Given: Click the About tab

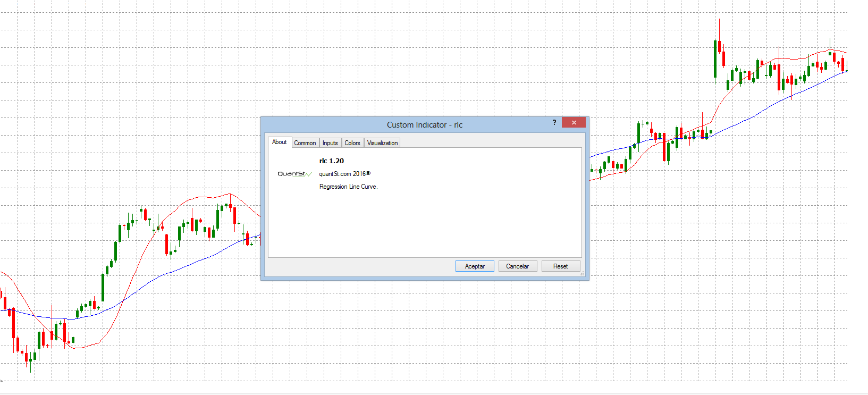Looking at the screenshot, I should (x=280, y=142).
